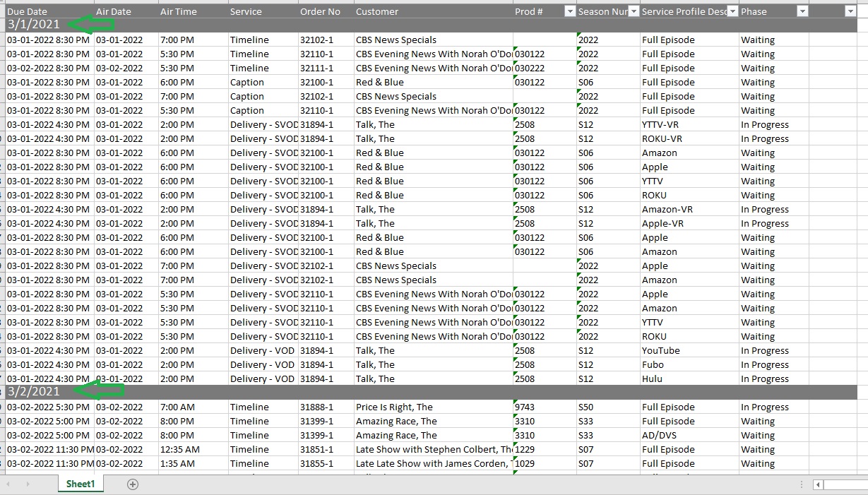The width and height of the screenshot is (868, 495).
Task: Click the previous sheet navigation arrow
Action: 8,484
